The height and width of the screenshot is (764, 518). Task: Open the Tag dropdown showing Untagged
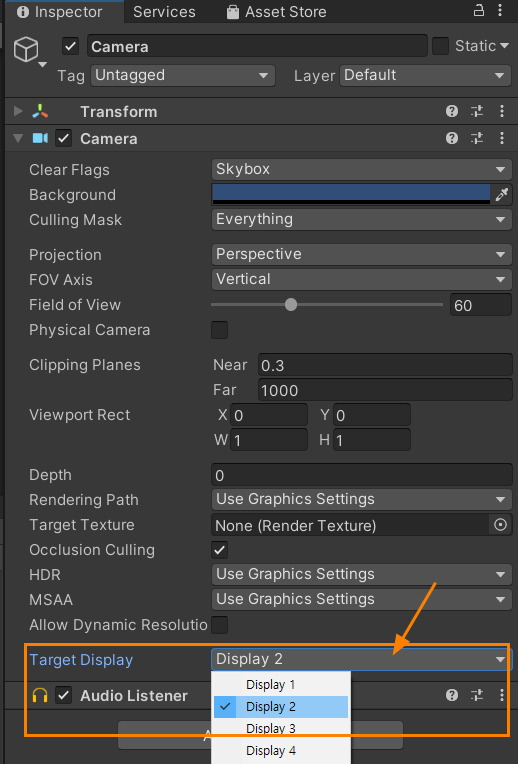[183, 76]
